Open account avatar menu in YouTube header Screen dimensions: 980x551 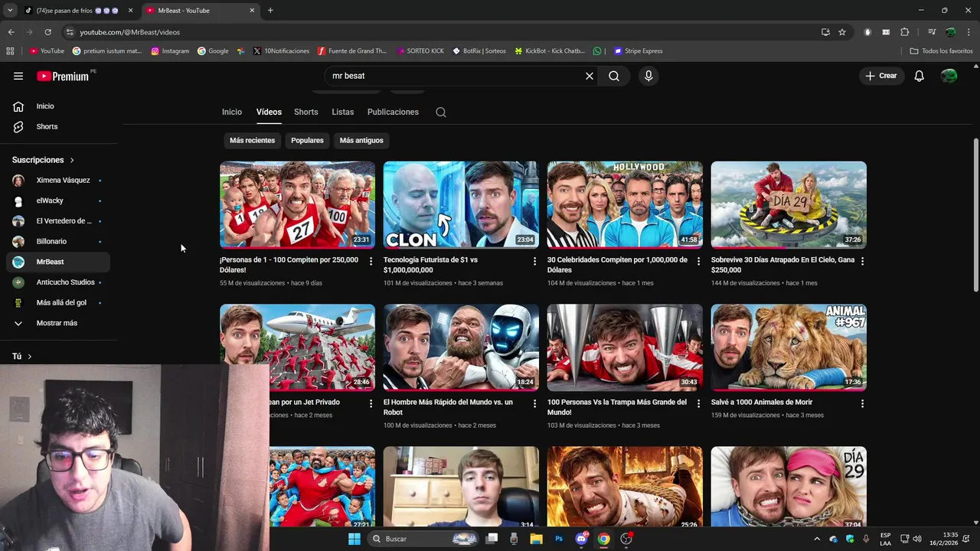949,76
